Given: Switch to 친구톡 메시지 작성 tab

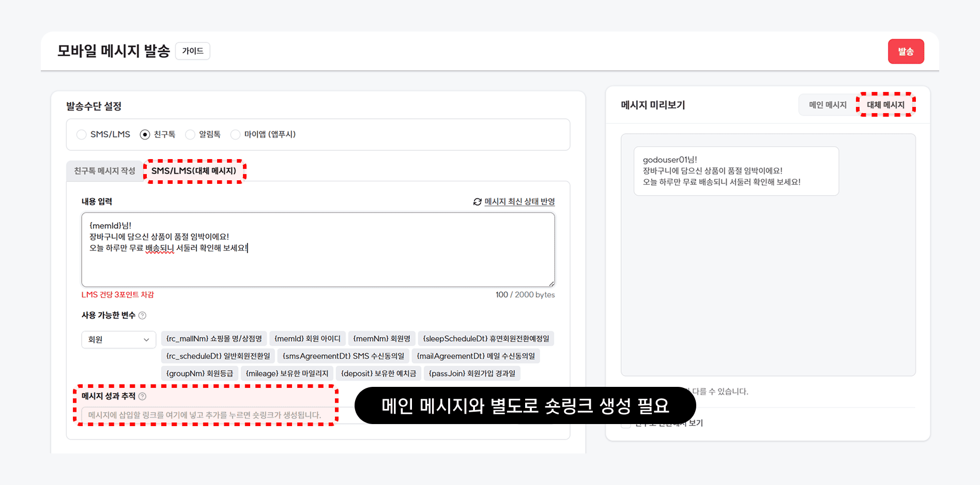Looking at the screenshot, I should [x=104, y=171].
